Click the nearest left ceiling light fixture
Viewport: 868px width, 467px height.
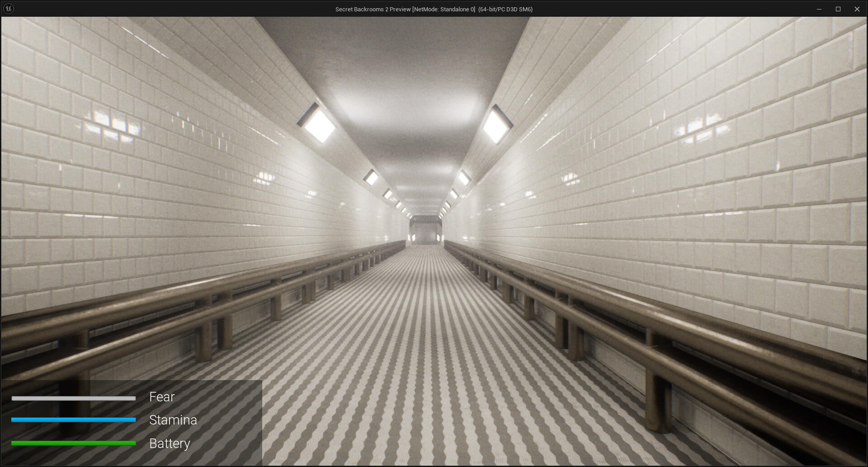318,124
